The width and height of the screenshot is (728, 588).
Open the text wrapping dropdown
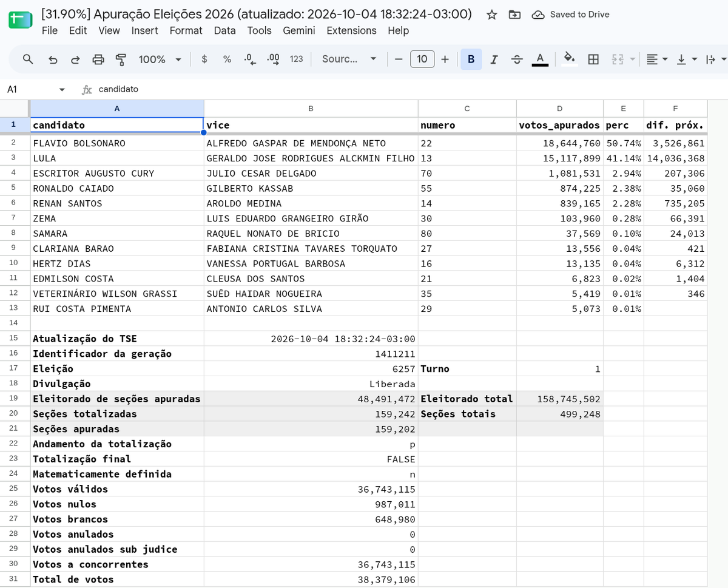(x=716, y=59)
